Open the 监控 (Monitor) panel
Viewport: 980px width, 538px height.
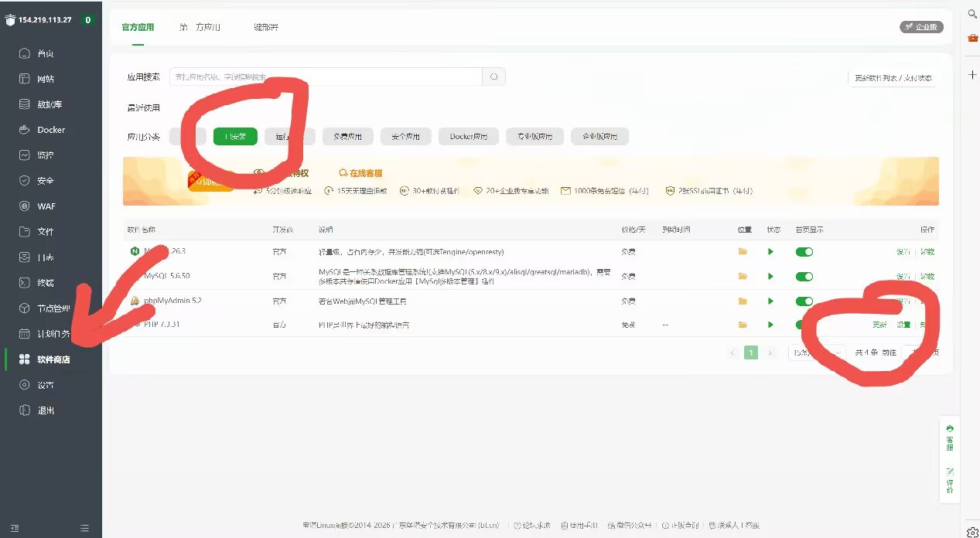pos(50,155)
